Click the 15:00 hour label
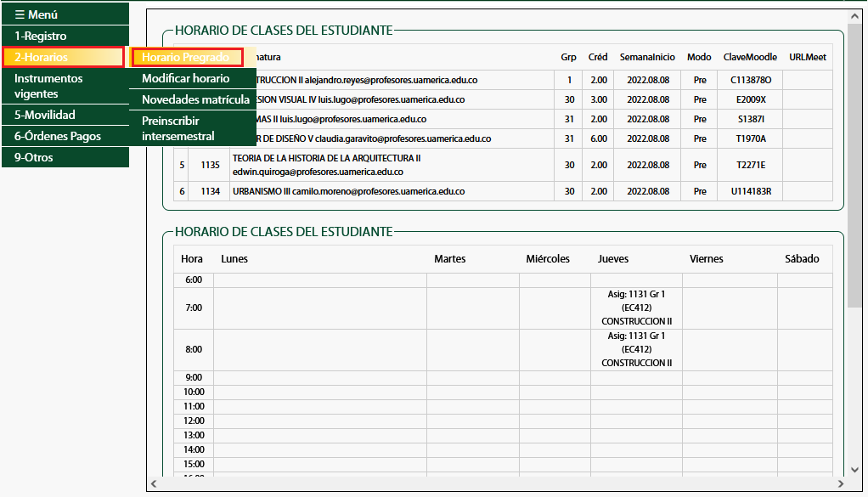Screen dimensions: 868x497 pyautogui.click(x=194, y=465)
